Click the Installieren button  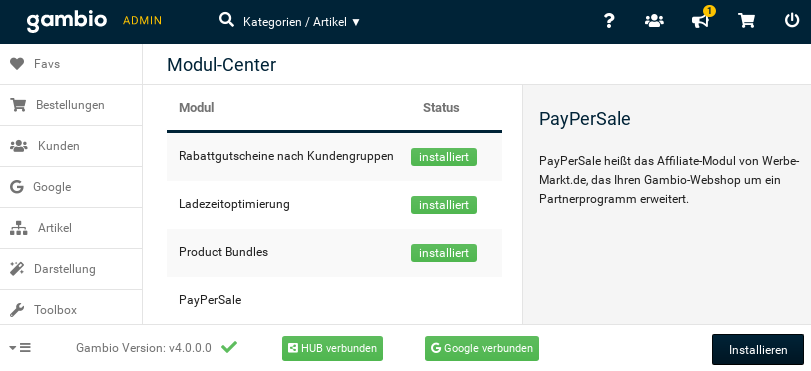click(758, 350)
